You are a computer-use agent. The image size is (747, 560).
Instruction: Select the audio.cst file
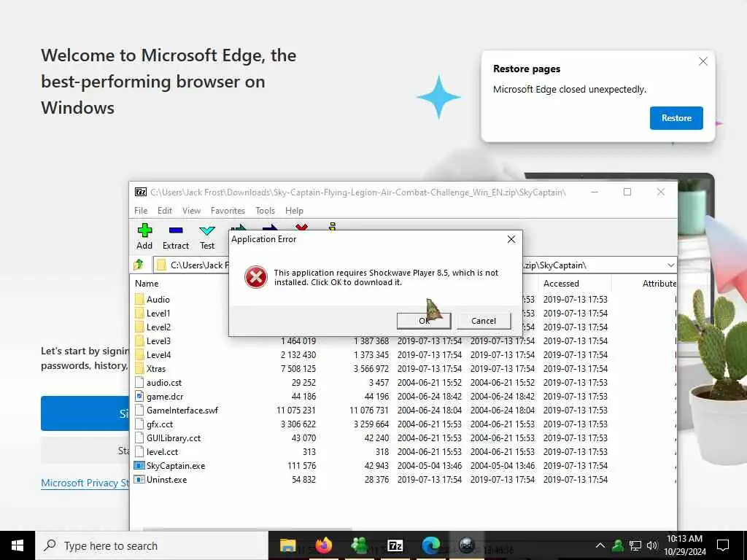(x=158, y=382)
